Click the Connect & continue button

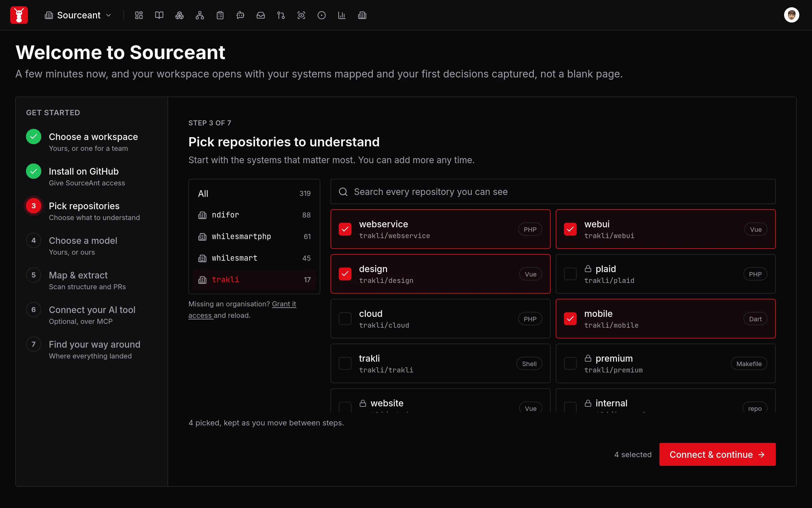(717, 454)
